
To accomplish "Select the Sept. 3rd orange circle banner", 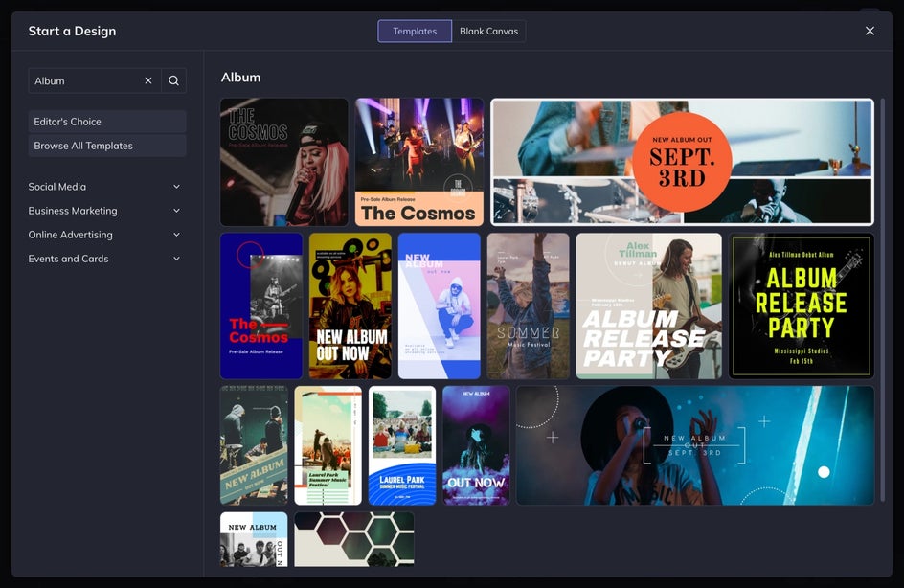I will 682,162.
